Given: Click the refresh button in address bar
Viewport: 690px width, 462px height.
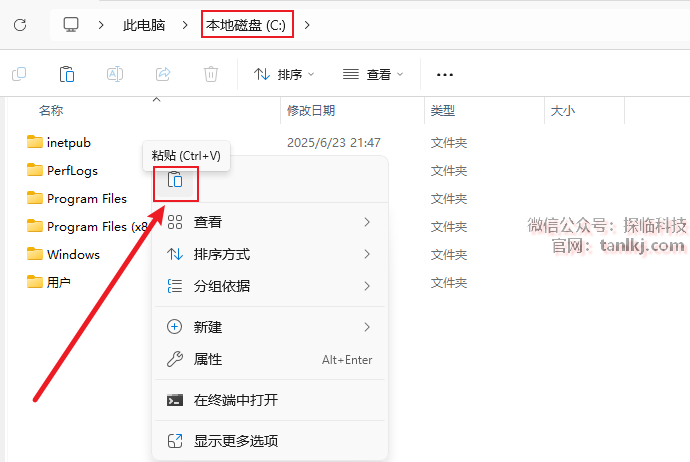Looking at the screenshot, I should (20, 24).
